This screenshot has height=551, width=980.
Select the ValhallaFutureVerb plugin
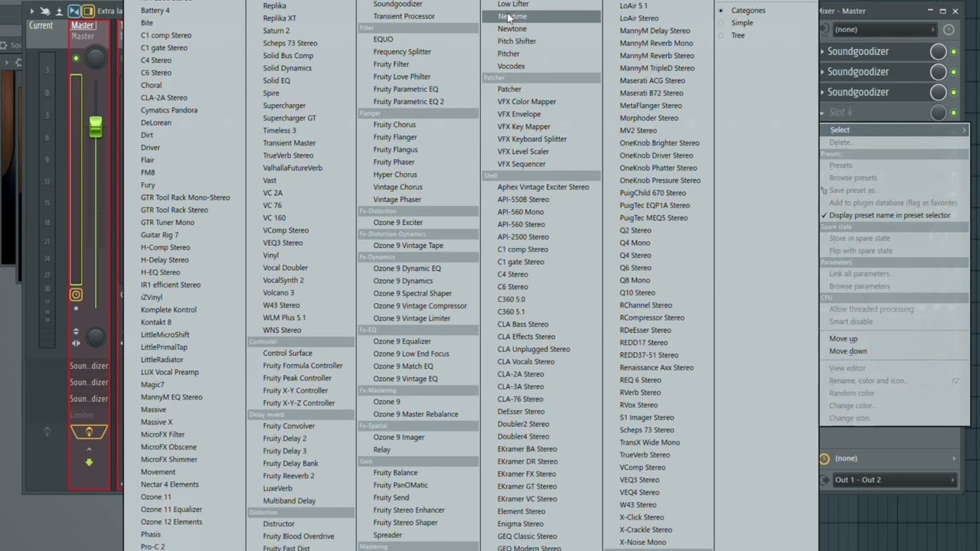click(x=292, y=168)
